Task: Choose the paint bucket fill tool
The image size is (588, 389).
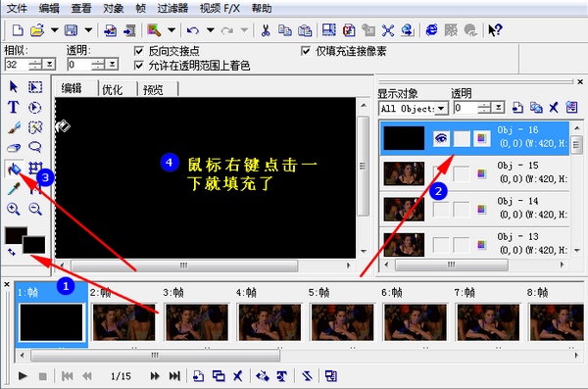Action: coord(15,169)
